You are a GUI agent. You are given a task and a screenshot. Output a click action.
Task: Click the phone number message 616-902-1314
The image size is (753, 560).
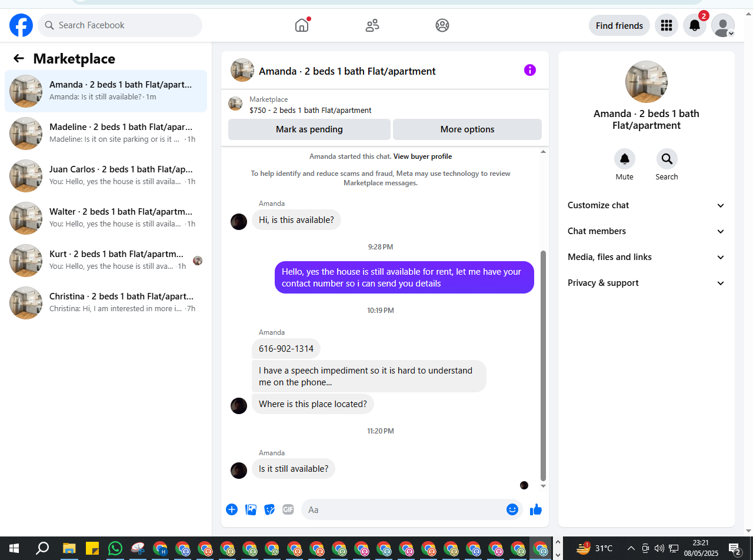(286, 349)
